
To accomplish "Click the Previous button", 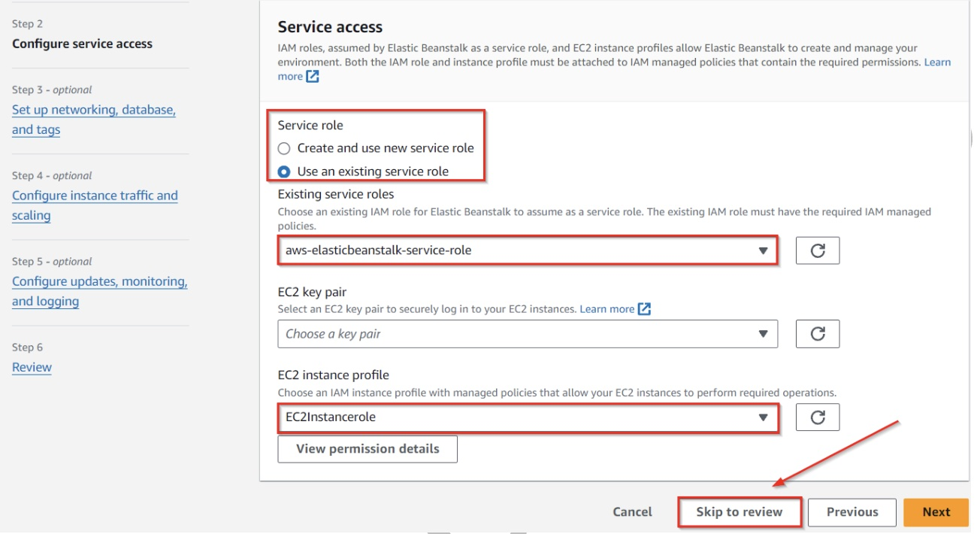I will 852,512.
